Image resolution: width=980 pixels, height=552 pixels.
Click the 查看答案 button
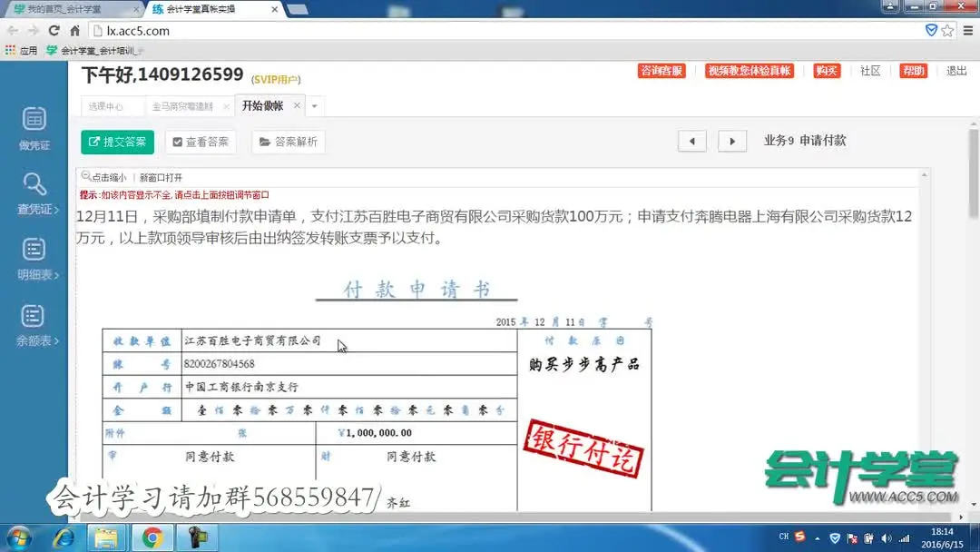[201, 142]
